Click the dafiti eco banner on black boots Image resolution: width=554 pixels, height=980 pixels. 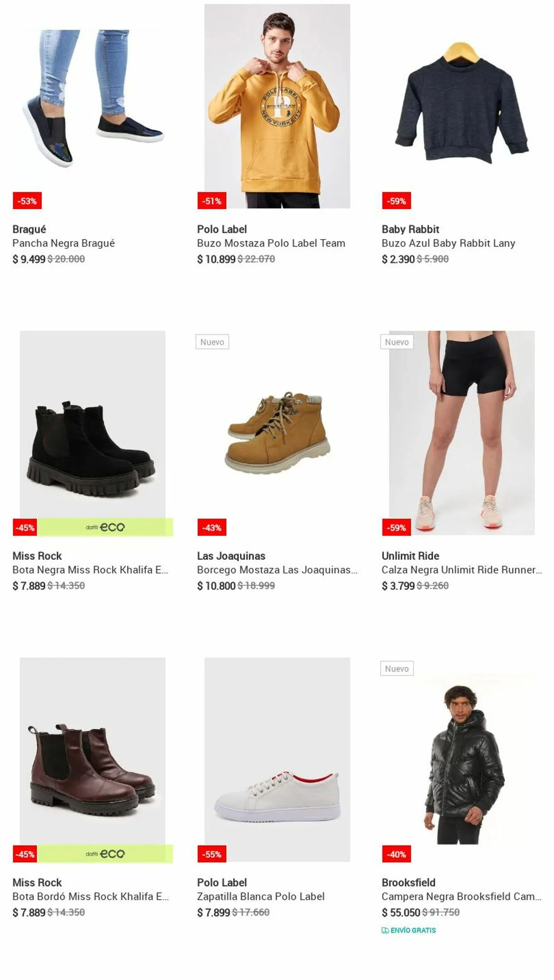tap(105, 527)
